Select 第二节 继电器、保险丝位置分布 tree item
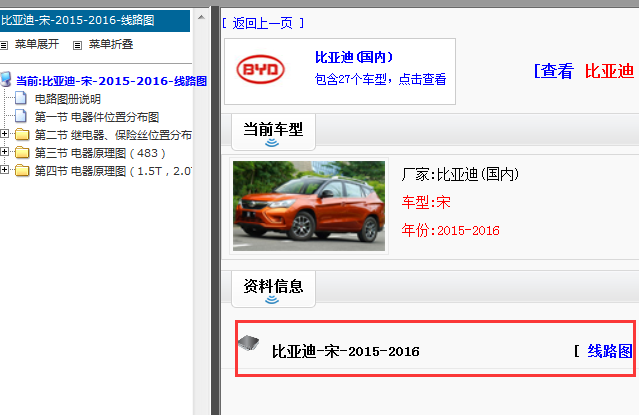The width and height of the screenshot is (639, 415). click(x=113, y=135)
